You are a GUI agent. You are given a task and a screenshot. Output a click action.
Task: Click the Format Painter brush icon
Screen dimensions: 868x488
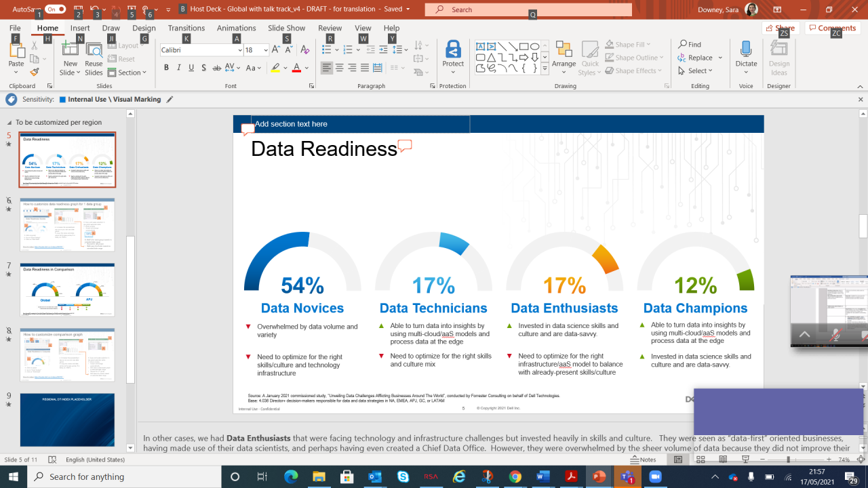click(35, 72)
